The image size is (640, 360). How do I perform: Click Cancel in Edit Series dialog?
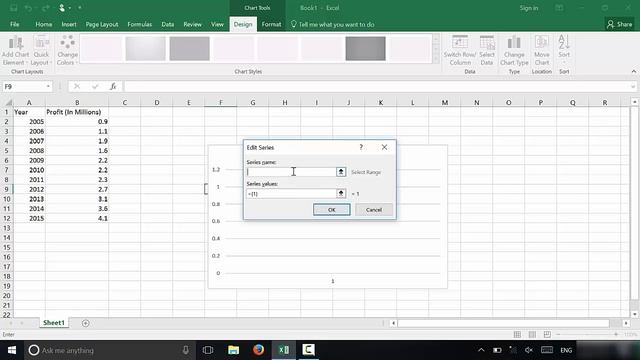373,209
